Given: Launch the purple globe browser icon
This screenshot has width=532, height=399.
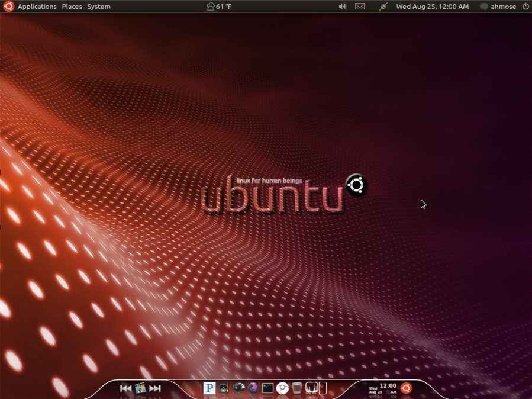Looking at the screenshot, I should (253, 388).
